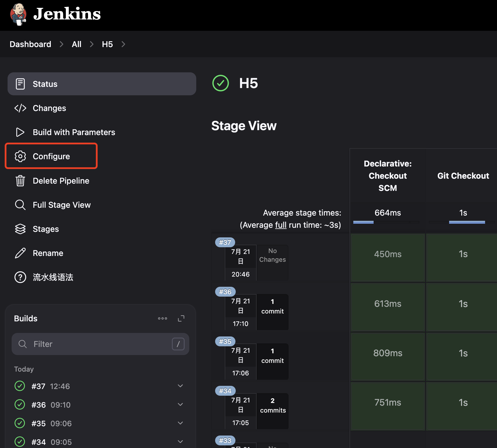Click build #35 link in Builds list
Image resolution: width=497 pixels, height=448 pixels.
[x=39, y=423]
